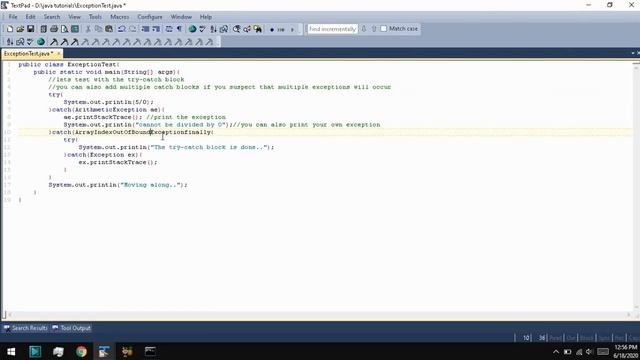Click the "catch(ArithmeticException ae)" code line
The width and height of the screenshot is (640, 360).
[107, 109]
